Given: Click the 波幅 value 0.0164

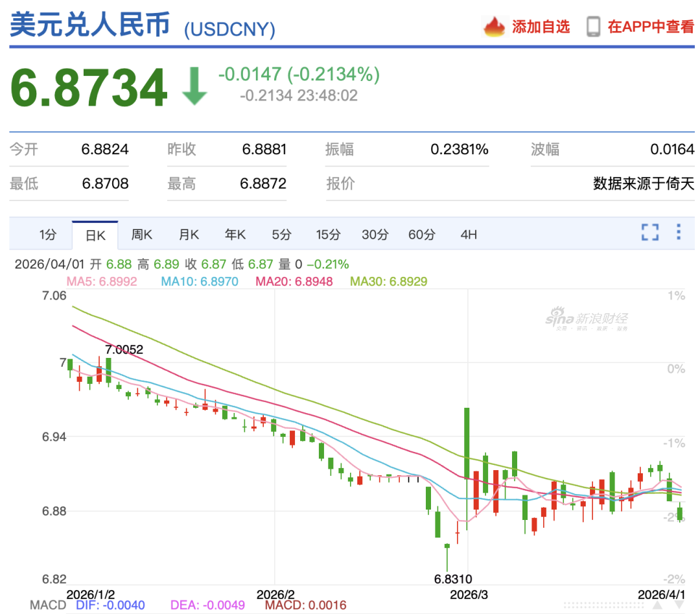Looking at the screenshot, I should point(672,149).
